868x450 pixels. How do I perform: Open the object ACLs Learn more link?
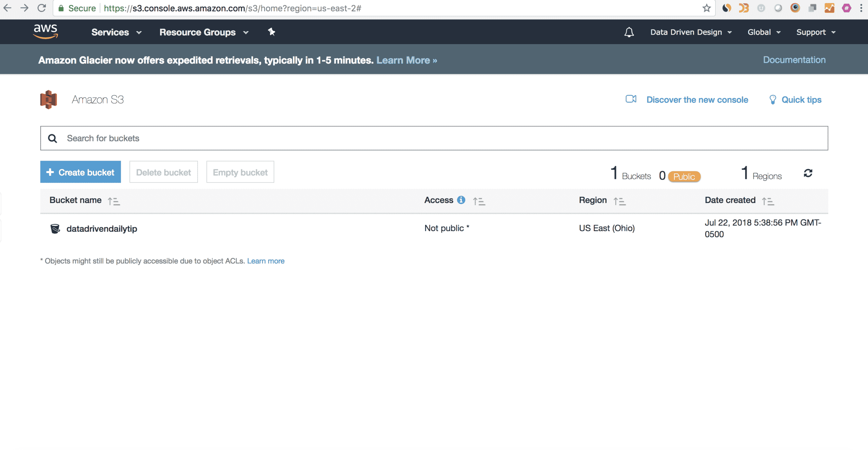pos(265,261)
